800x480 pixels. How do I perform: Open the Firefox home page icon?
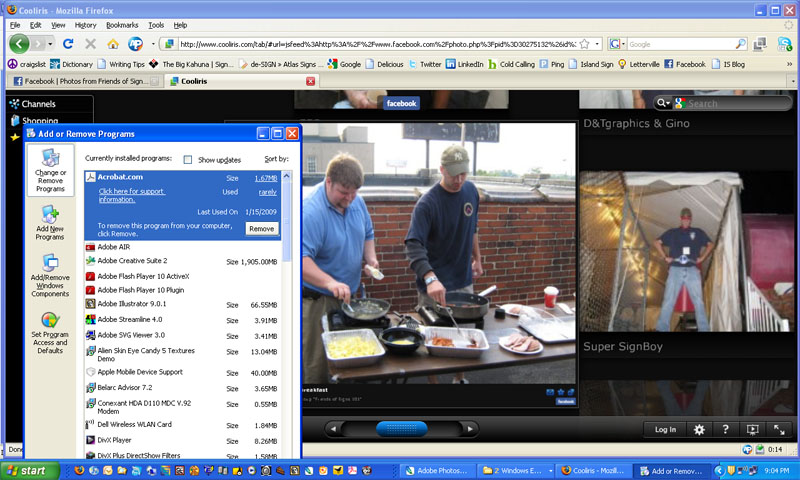tap(113, 44)
